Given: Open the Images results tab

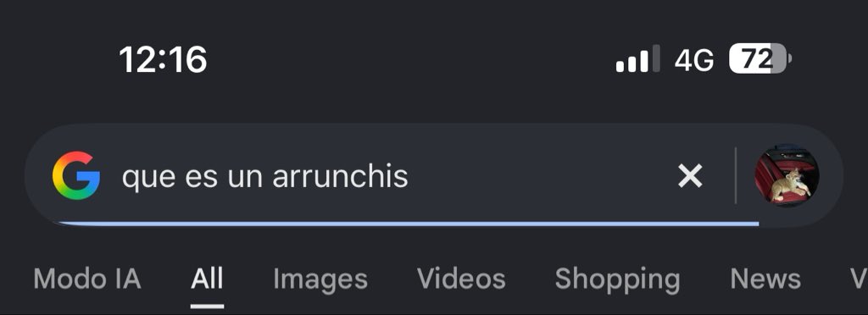Looking at the screenshot, I should (320, 279).
